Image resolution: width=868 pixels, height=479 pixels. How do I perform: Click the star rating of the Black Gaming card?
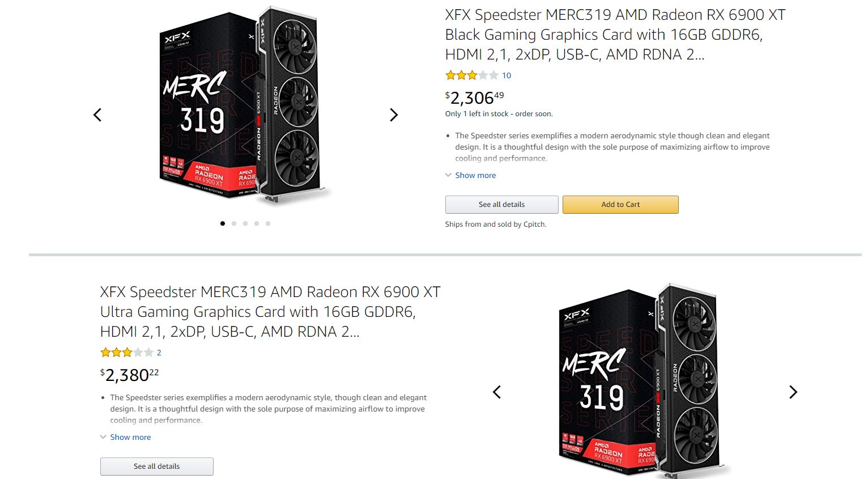[471, 75]
